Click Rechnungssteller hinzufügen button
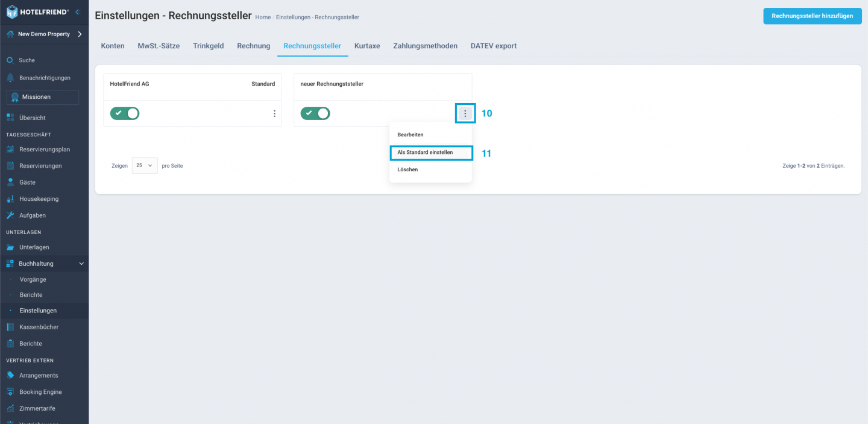The height and width of the screenshot is (424, 868). [812, 16]
